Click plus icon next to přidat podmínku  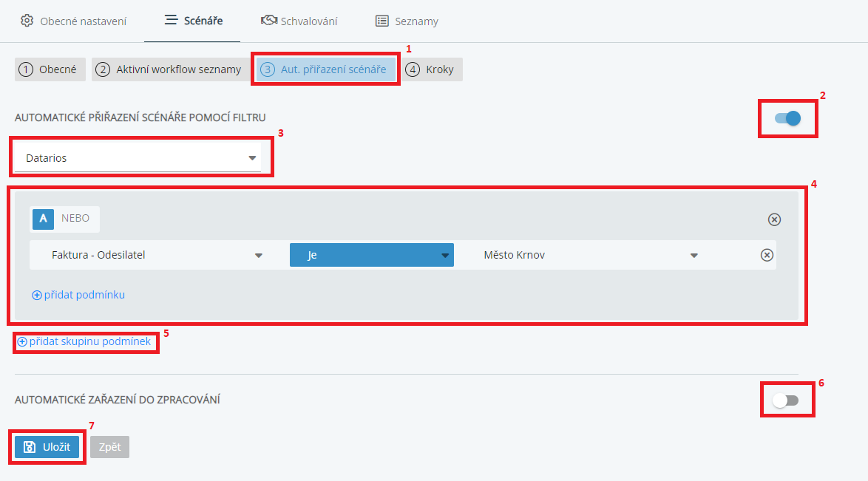(x=37, y=295)
